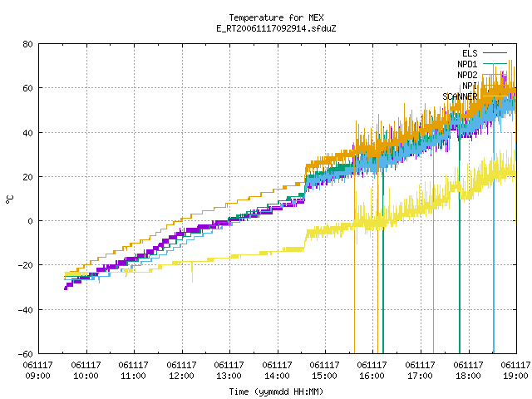
Task: Click the y-axis label 80
Action: [27, 44]
